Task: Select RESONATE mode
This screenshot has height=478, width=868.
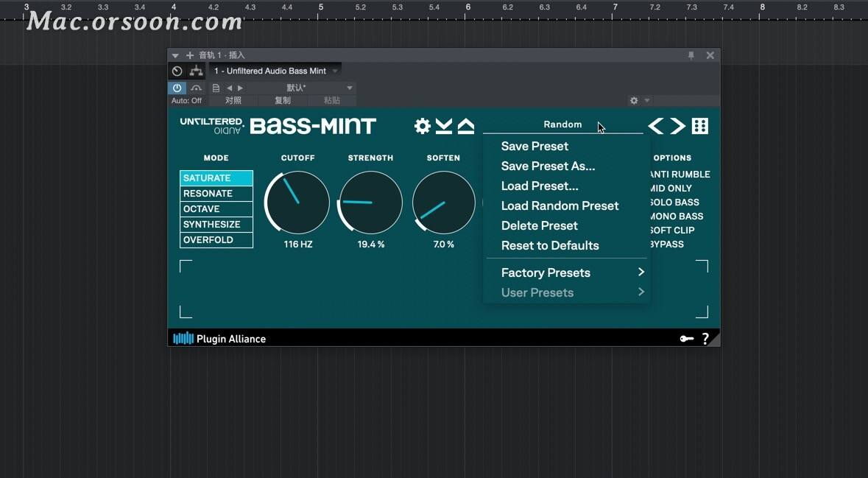Action: [x=216, y=193]
